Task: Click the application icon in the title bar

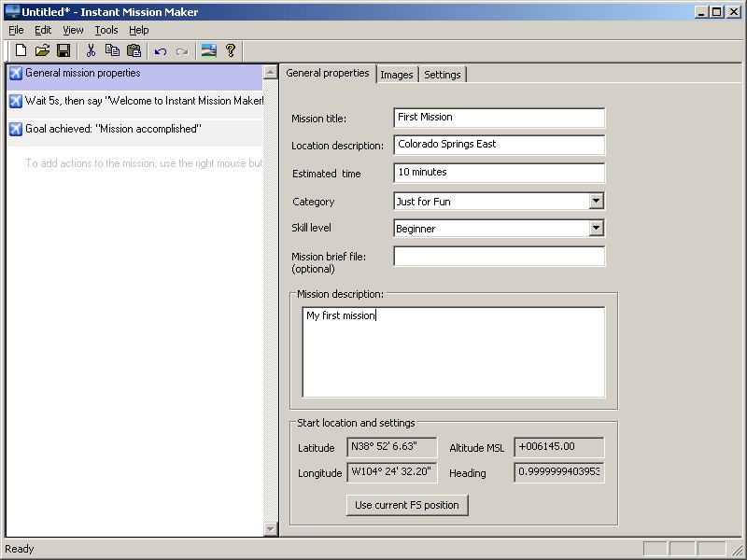Action: pos(12,12)
